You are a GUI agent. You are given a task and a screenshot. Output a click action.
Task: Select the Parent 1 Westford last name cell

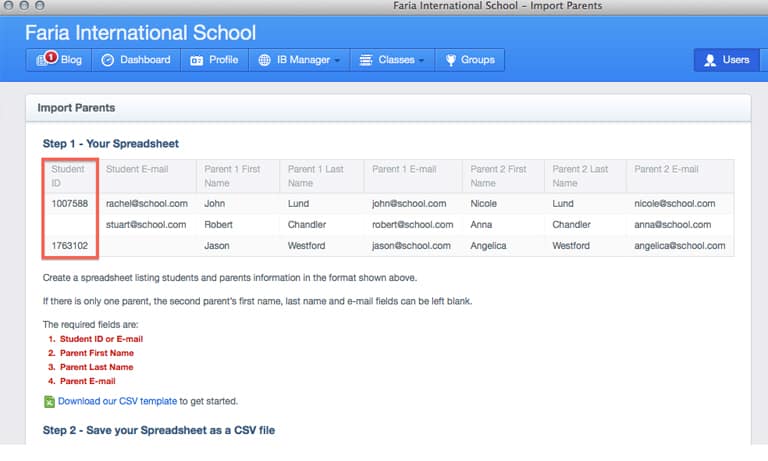(x=306, y=246)
